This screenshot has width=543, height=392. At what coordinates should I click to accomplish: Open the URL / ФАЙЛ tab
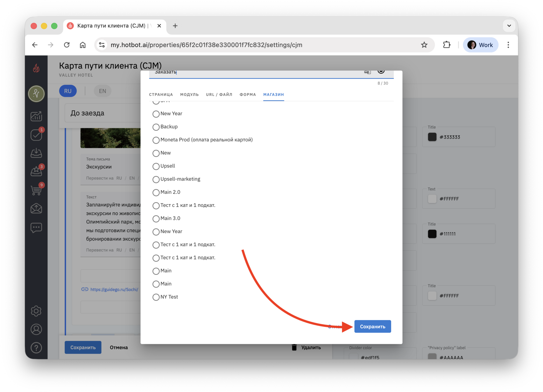pyautogui.click(x=219, y=95)
